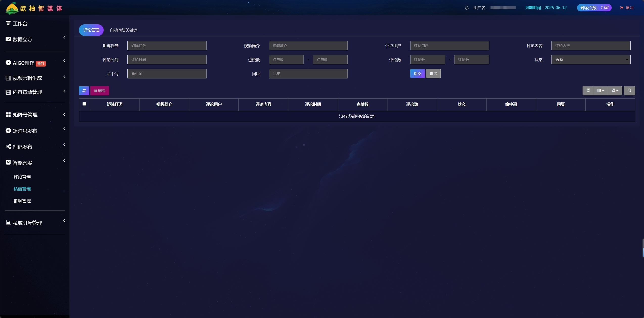The image size is (644, 318).
Task: Click the 退出 logout icon
Action: point(622,8)
